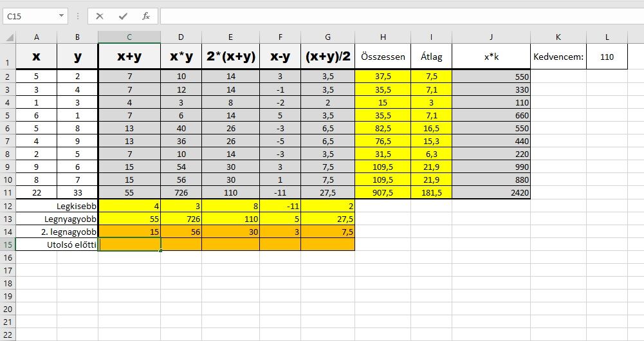Select column J header
The width and height of the screenshot is (644, 341).
492,37
